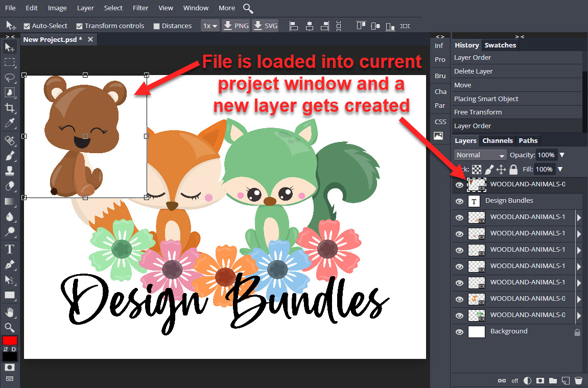Add a raster mask to the layer
This screenshot has width=588, height=388.
click(x=540, y=380)
